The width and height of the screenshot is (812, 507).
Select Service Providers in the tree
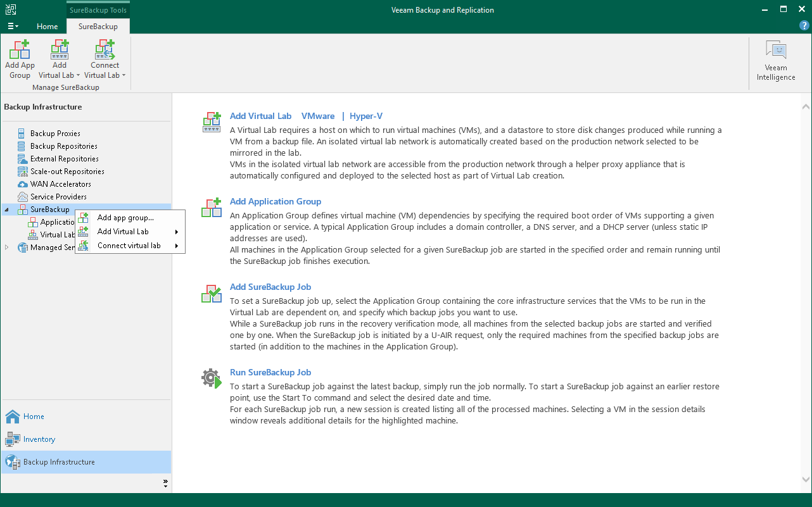pyautogui.click(x=59, y=197)
